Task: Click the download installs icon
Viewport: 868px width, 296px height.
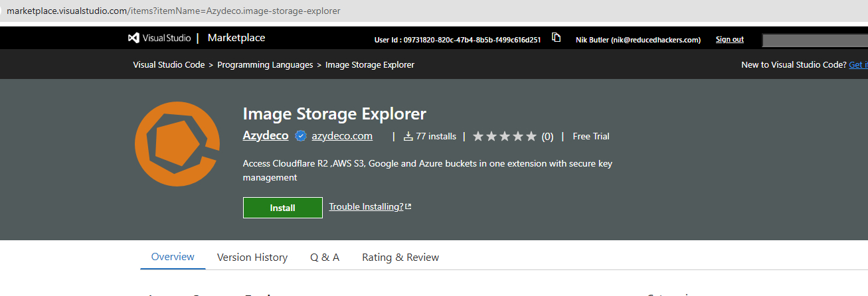Action: [408, 136]
